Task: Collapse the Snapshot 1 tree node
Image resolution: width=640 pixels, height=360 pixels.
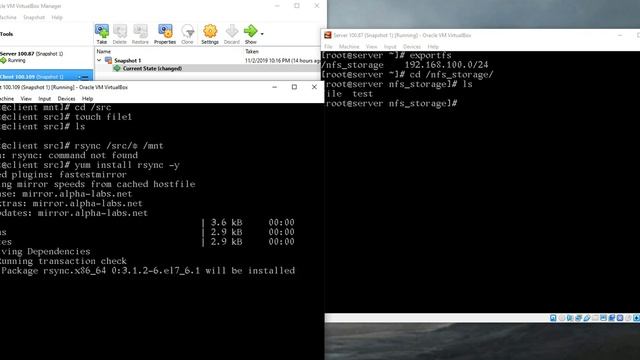Action: [99, 60]
